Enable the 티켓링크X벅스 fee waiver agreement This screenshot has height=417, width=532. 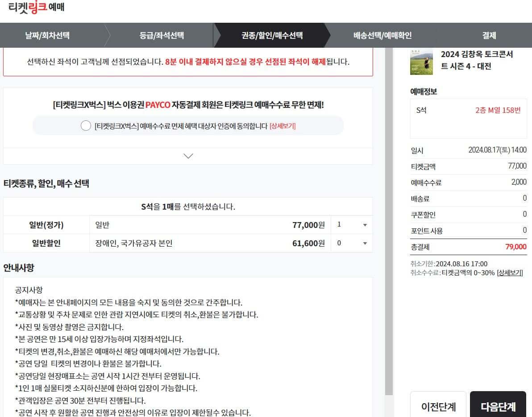pyautogui.click(x=86, y=126)
